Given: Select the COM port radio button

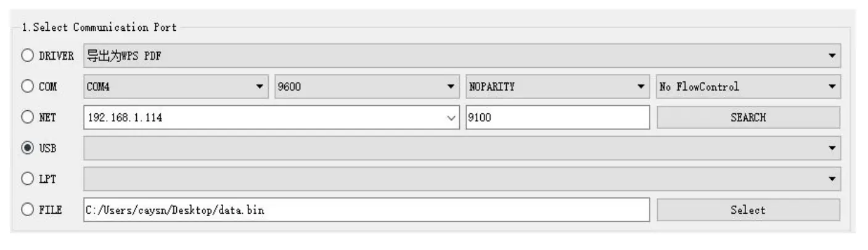Looking at the screenshot, I should coord(28,87).
